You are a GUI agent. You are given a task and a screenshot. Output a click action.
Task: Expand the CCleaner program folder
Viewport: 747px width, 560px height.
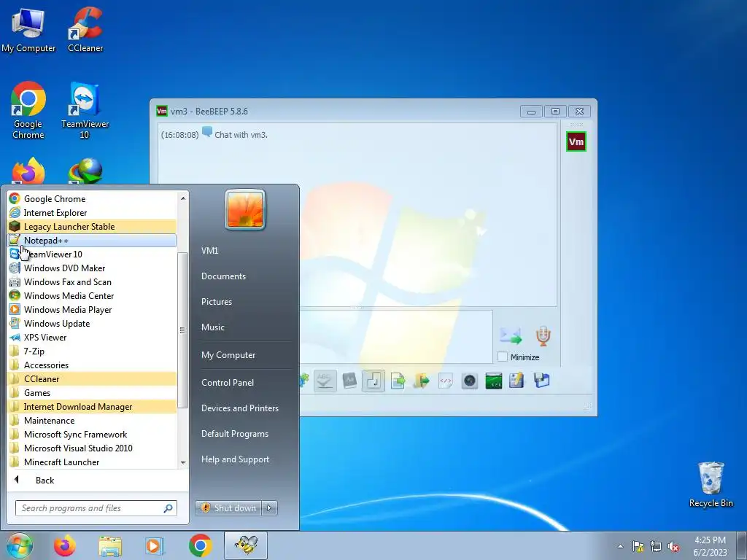pos(92,378)
